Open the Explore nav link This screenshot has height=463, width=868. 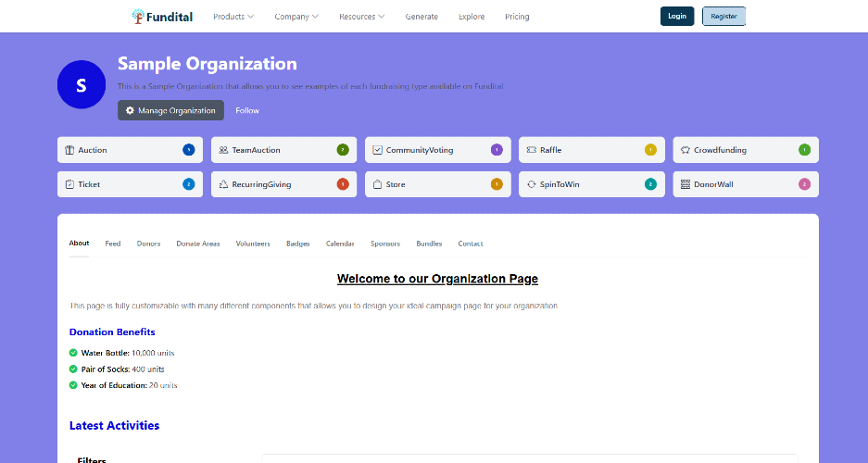472,17
